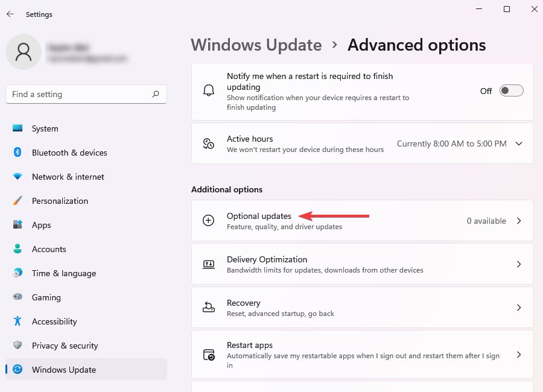Select Gaming in the sidebar
Screen dimensions: 543x392
(x=86, y=297)
